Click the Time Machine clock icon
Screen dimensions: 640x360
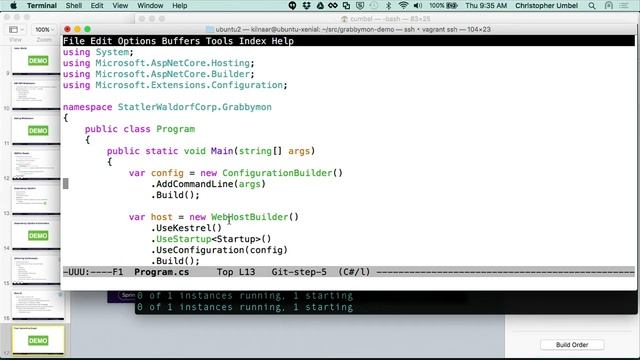click(373, 6)
